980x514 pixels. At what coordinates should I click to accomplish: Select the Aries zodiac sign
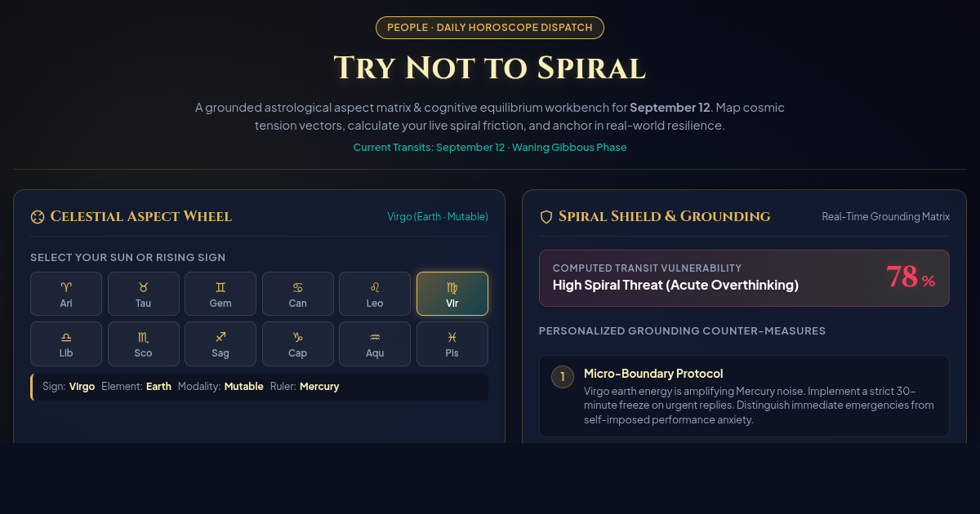[66, 294]
